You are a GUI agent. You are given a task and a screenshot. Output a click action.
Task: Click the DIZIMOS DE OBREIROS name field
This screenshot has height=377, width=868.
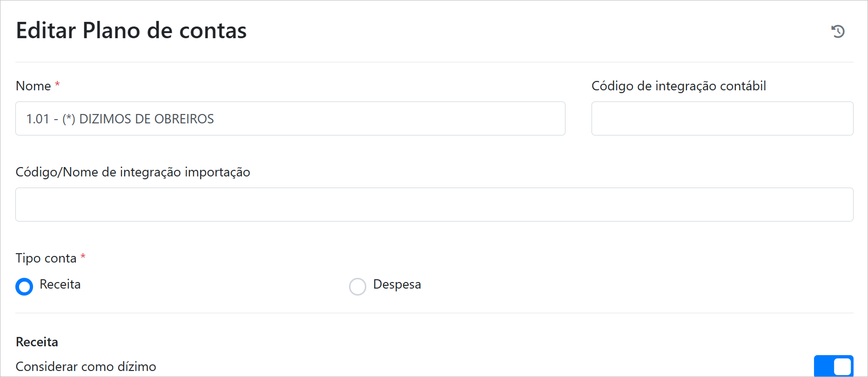tap(290, 119)
